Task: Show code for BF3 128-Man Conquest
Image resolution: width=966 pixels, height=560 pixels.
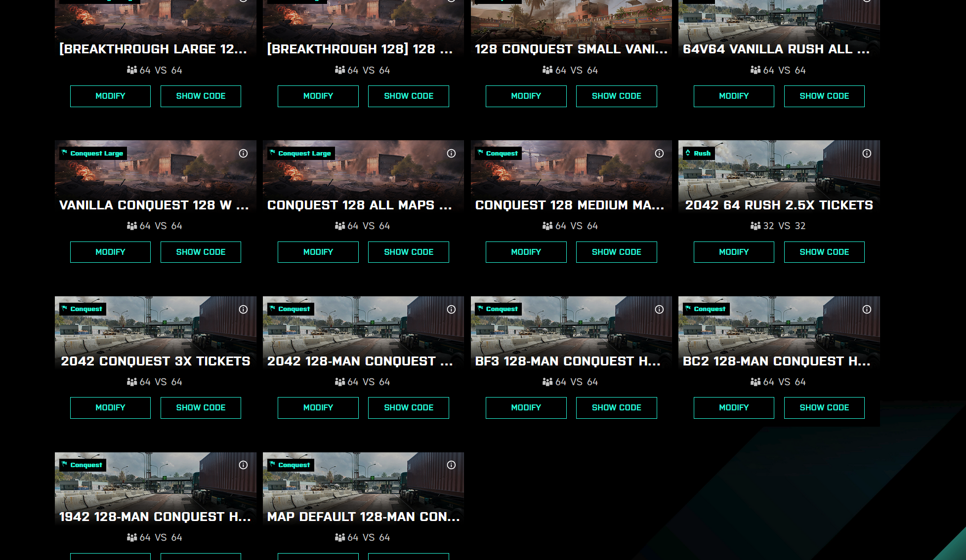Action: (617, 408)
